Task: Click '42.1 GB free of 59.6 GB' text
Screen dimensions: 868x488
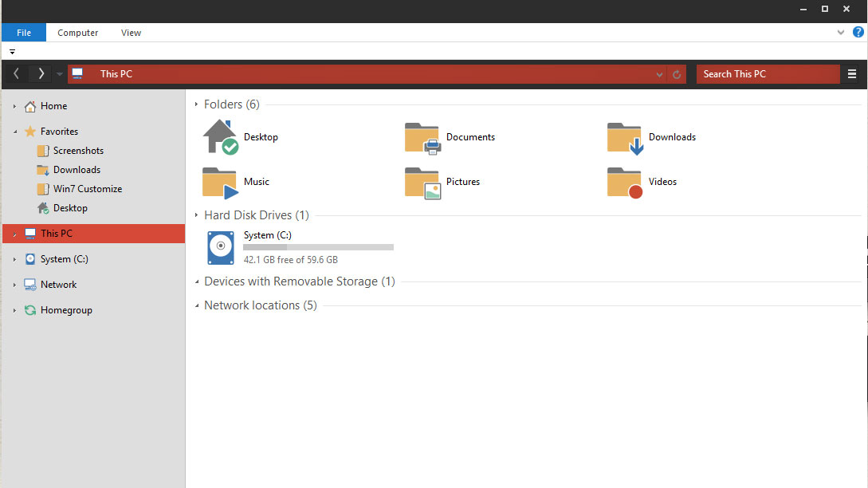Action: pyautogui.click(x=291, y=260)
